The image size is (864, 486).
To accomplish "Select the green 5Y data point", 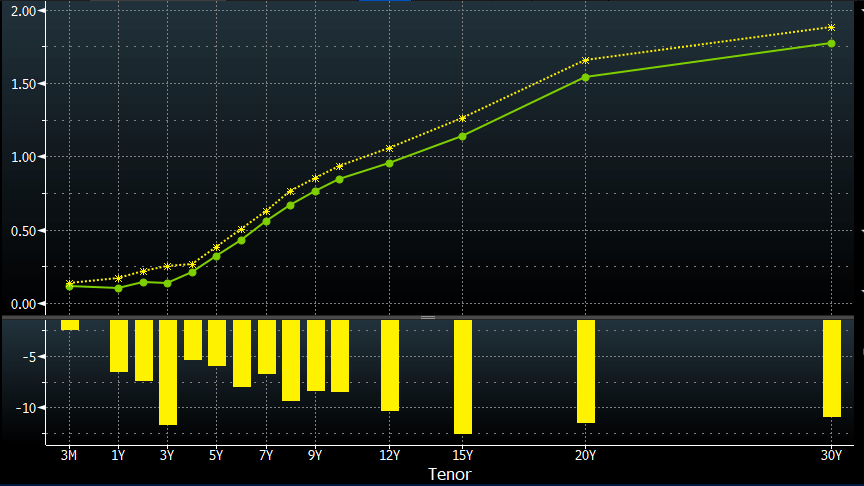I will click(216, 257).
